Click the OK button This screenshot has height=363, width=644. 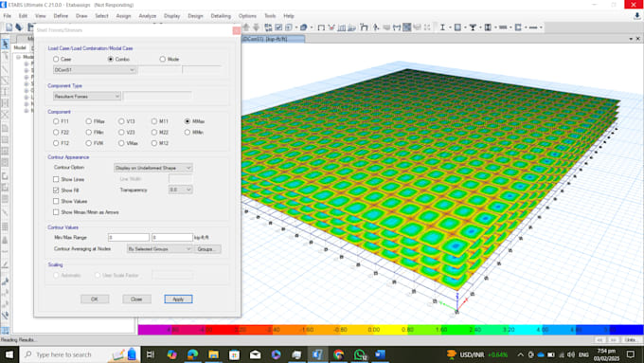[x=95, y=299]
